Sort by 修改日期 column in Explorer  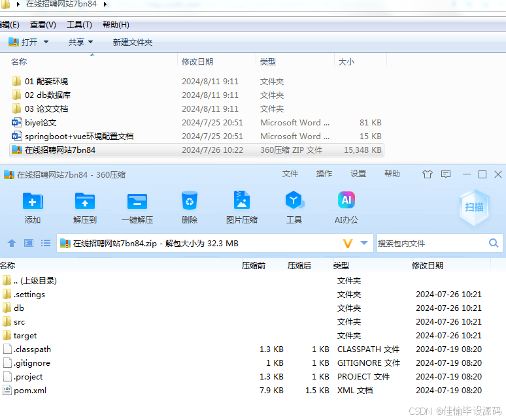click(197, 61)
